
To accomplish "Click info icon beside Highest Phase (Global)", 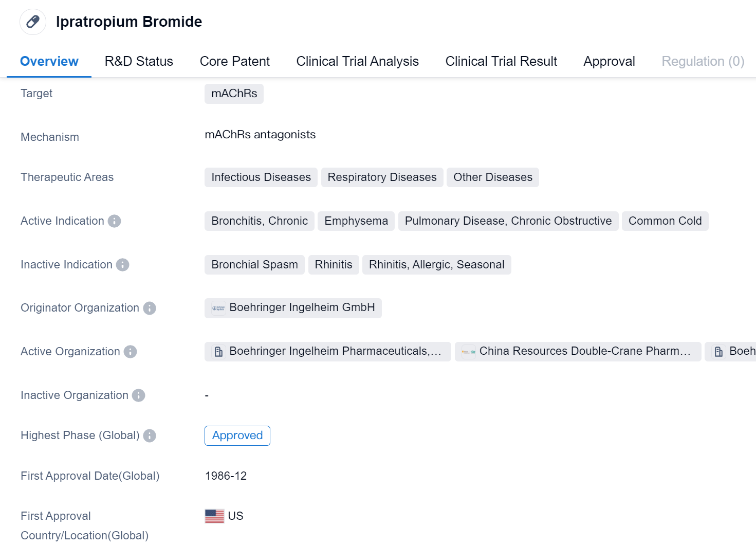I will [x=150, y=435].
